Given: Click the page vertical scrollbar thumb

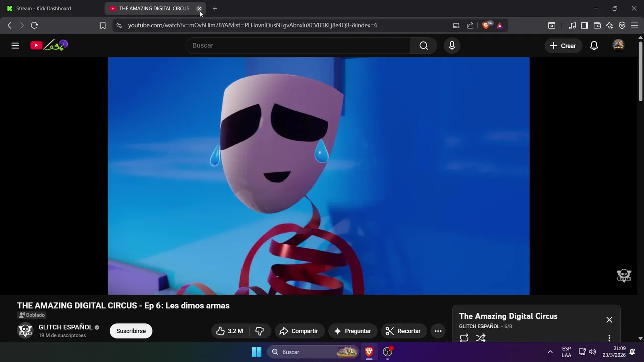Looking at the screenshot, I should point(640,71).
